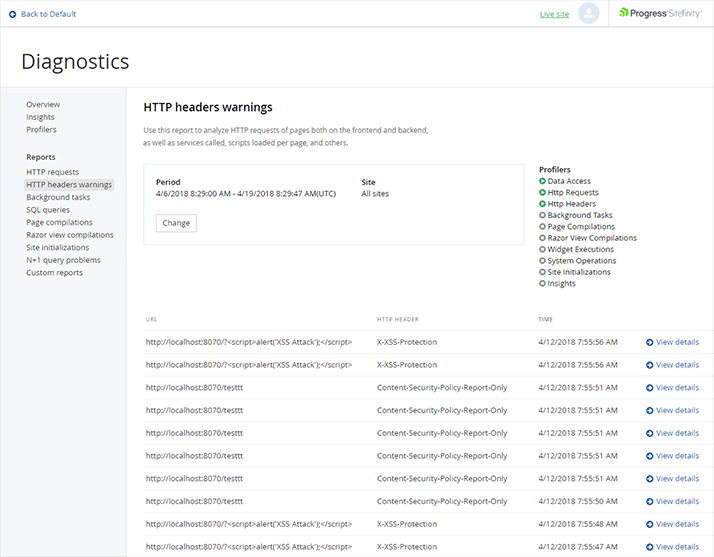
Task: Click the All sites value
Action: (375, 194)
